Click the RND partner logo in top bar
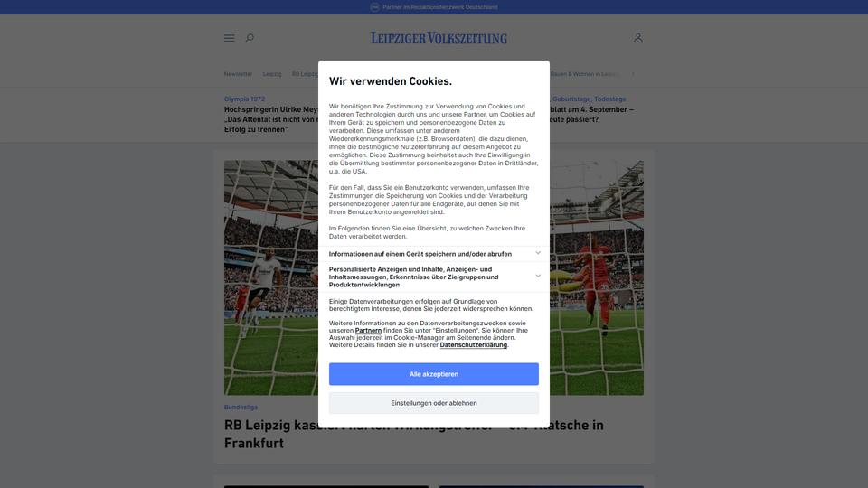 (374, 7)
